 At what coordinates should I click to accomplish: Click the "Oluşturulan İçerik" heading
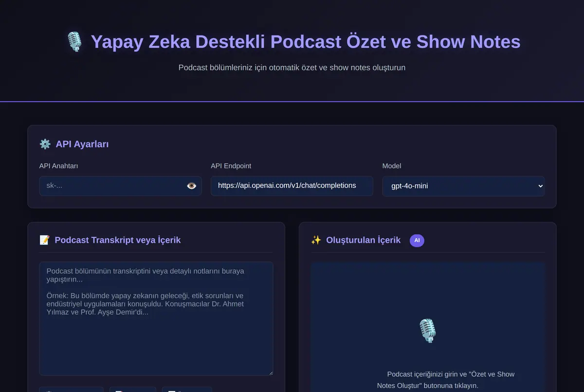coord(364,240)
